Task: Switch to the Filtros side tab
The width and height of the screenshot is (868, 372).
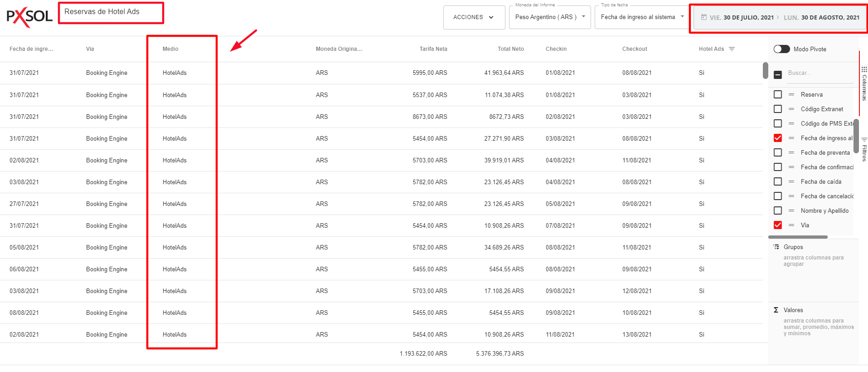Action: pyautogui.click(x=864, y=150)
